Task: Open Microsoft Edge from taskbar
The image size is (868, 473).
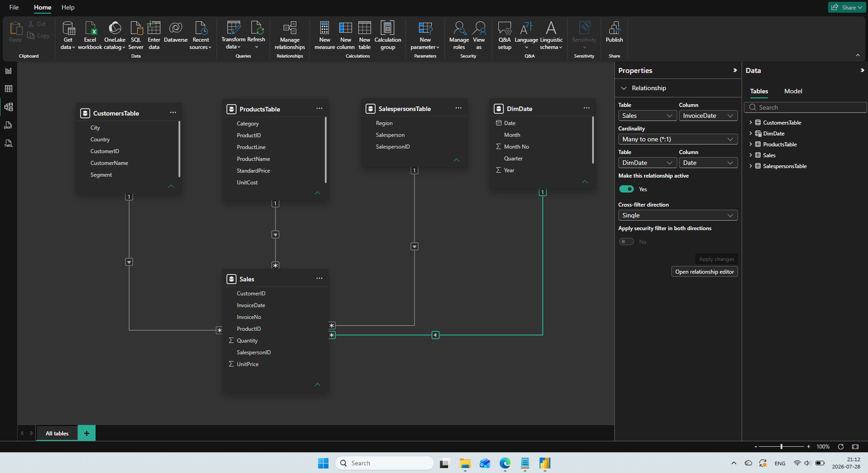Action: pos(505,463)
